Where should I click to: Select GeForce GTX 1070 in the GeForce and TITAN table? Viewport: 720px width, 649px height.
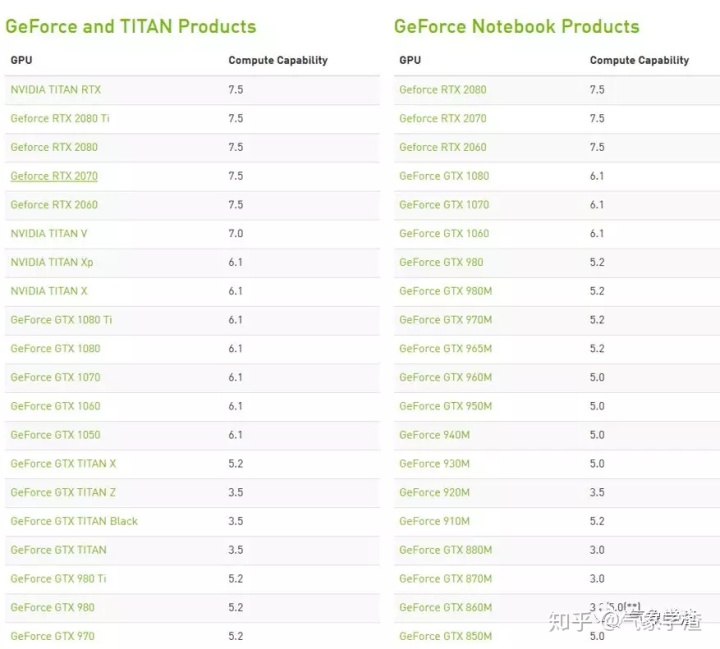56,378
